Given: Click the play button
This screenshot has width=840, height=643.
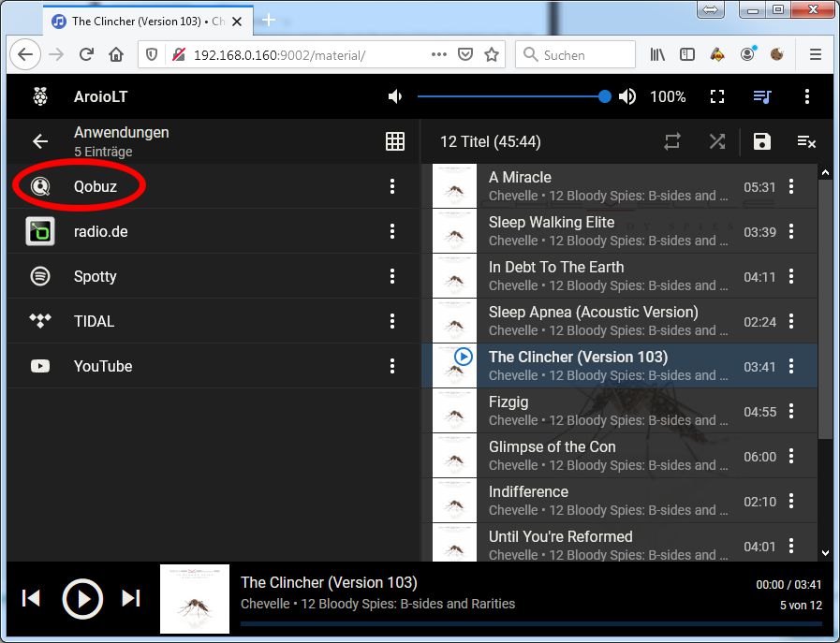Looking at the screenshot, I should point(82,599).
